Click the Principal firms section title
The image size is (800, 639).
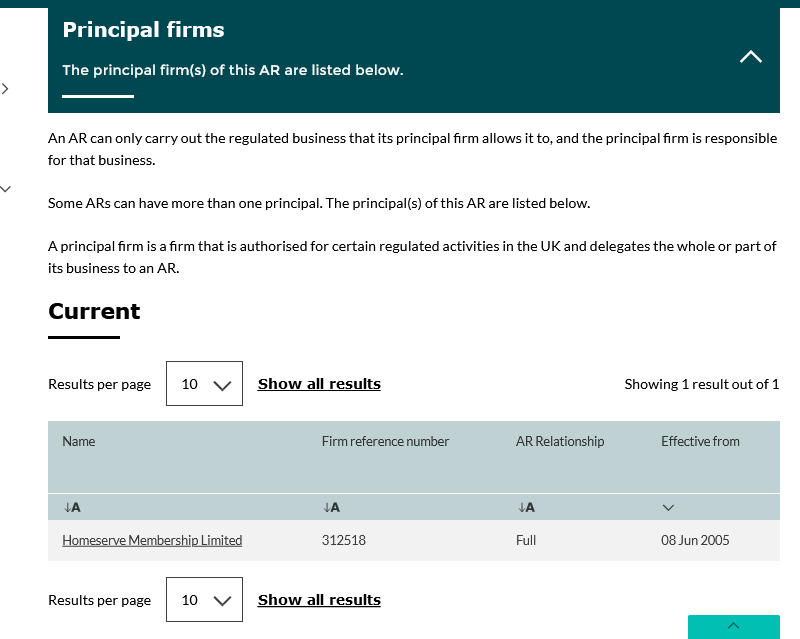(x=143, y=30)
